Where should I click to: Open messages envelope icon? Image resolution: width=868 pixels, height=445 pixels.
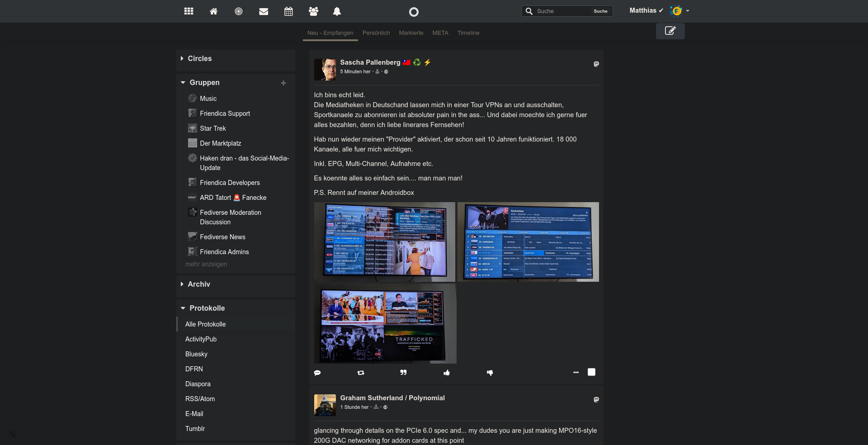264,11
